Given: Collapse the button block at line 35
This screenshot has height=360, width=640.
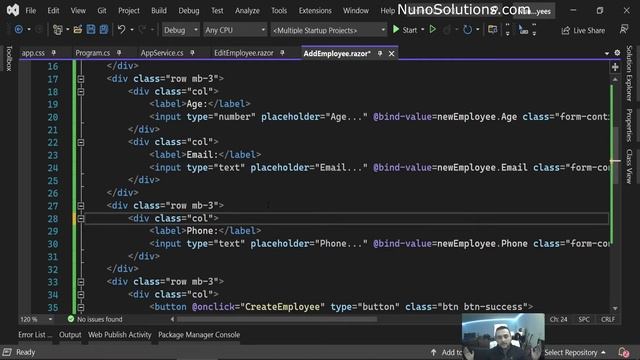Looking at the screenshot, I should click(81, 307).
